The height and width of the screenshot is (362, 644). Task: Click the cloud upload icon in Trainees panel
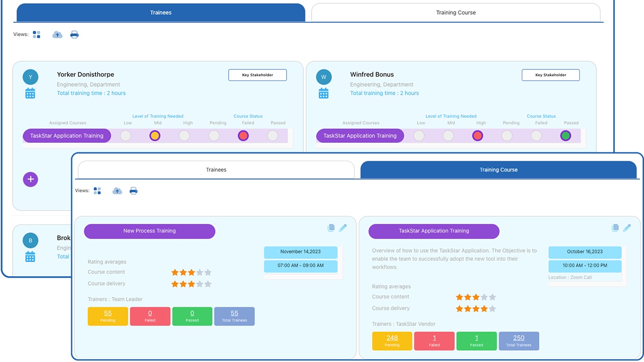click(58, 34)
